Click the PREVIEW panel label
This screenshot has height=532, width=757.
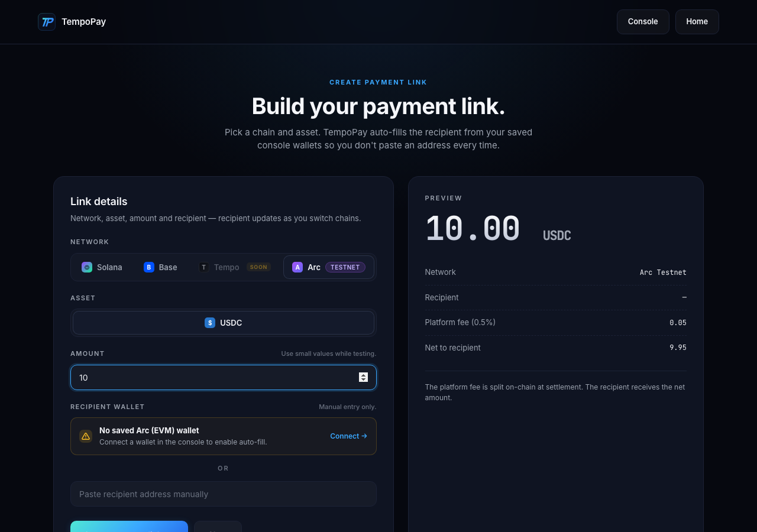[444, 198]
